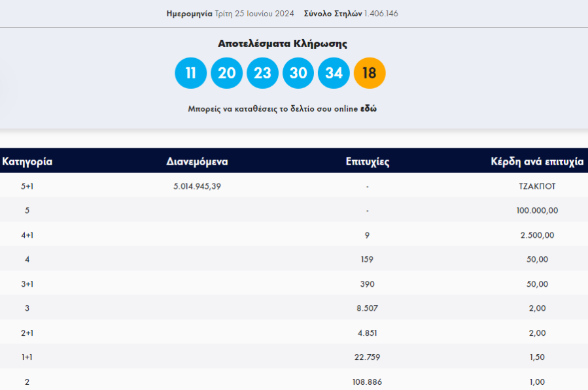
Task: Select the blue number 34 ball
Action: pos(334,73)
